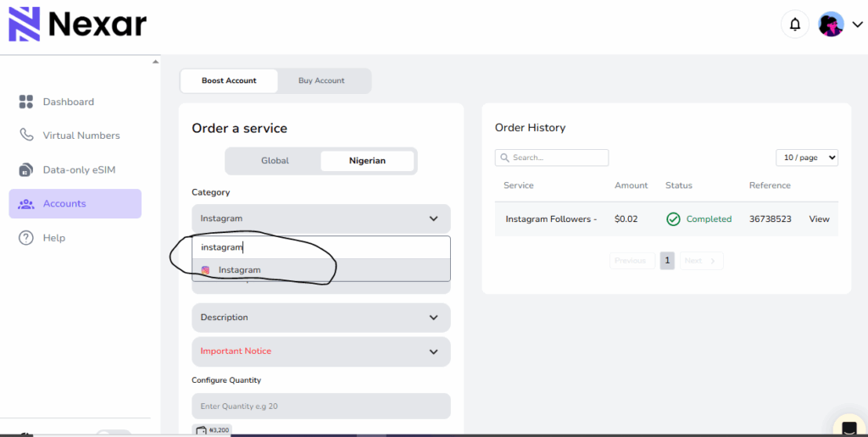Image resolution: width=868 pixels, height=437 pixels.
Task: View the Instagram Followers order
Action: [x=820, y=219]
